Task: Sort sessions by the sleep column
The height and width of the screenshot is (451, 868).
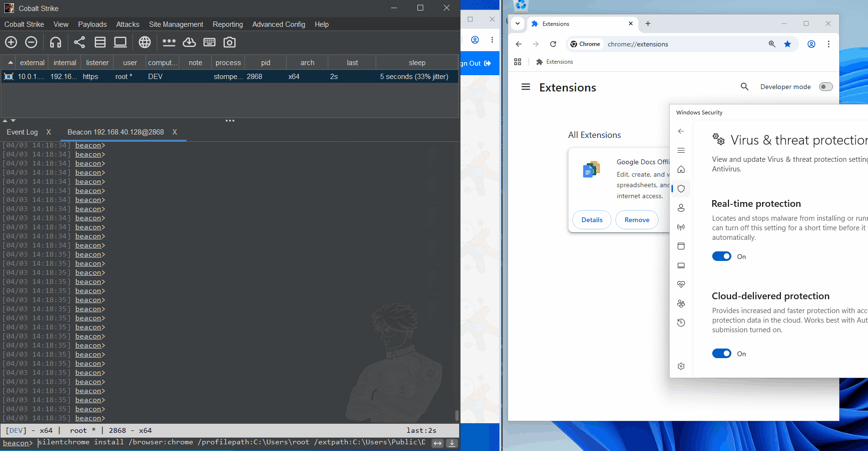Action: coord(417,63)
